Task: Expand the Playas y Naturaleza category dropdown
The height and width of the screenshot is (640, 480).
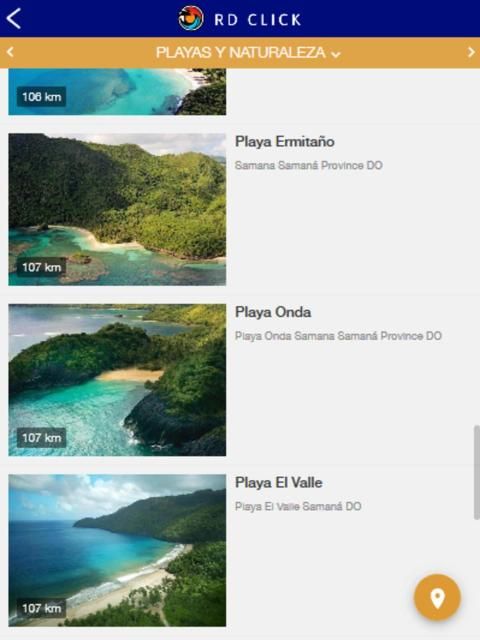Action: click(x=248, y=53)
